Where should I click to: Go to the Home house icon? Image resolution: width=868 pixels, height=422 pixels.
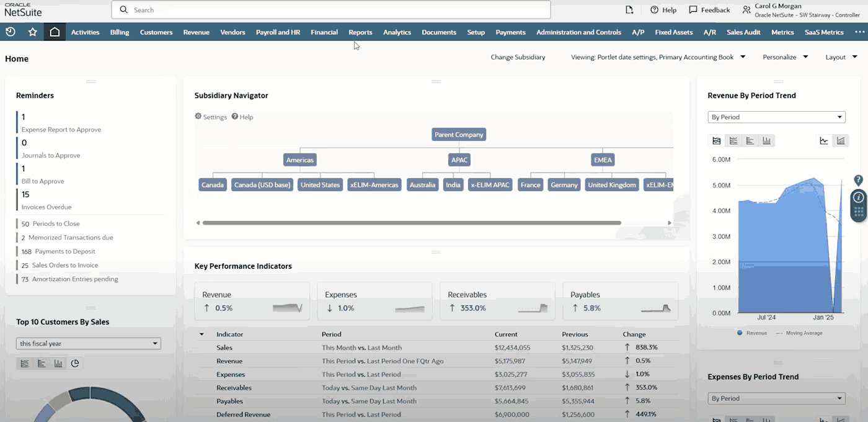tap(55, 32)
